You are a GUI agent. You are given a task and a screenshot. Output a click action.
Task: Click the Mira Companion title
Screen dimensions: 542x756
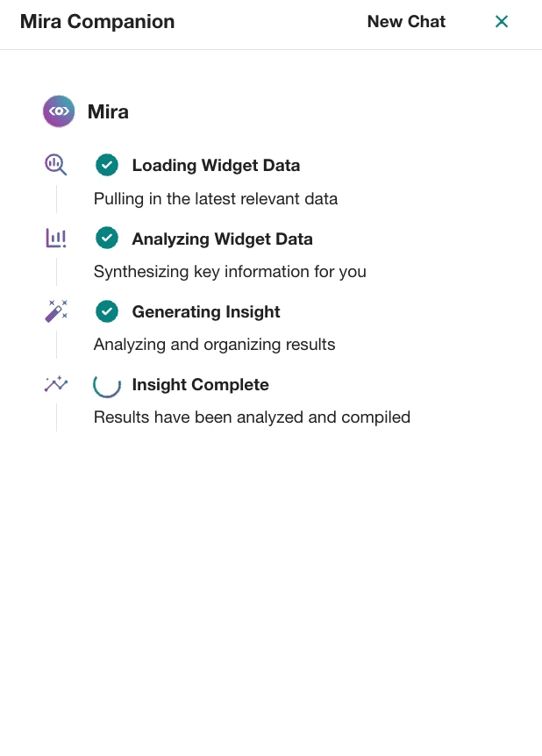pyautogui.click(x=97, y=22)
